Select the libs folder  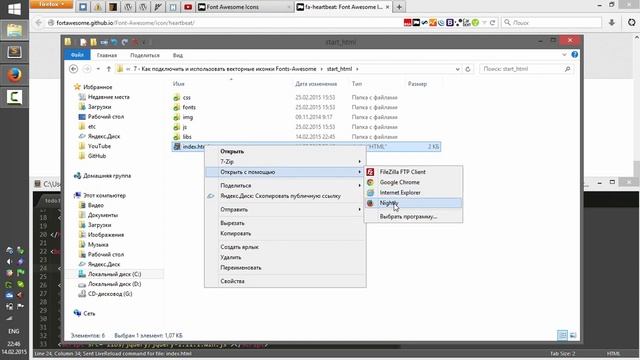[187, 137]
